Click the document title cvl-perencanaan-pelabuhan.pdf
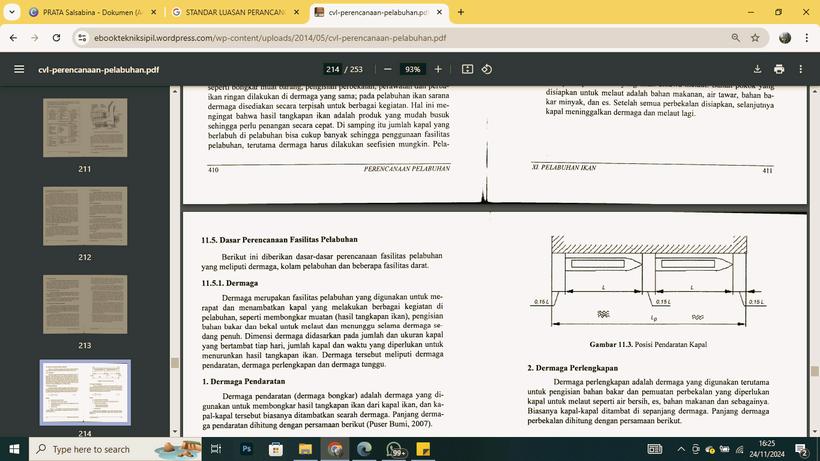The height and width of the screenshot is (461, 820). 98,69
